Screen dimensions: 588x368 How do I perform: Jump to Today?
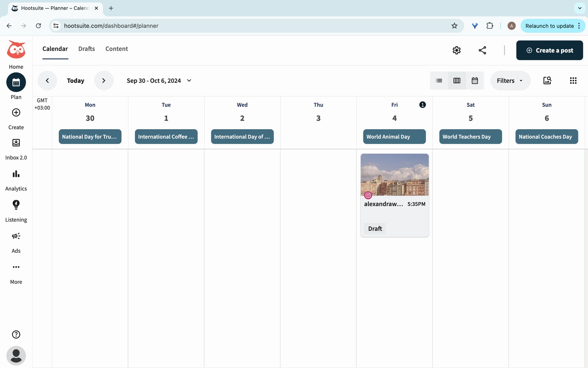pyautogui.click(x=75, y=80)
